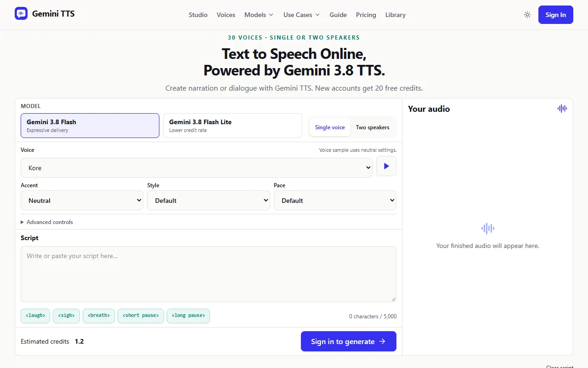Open the Use Cases navigation menu
Screen dimensions: 588x368
302,15
